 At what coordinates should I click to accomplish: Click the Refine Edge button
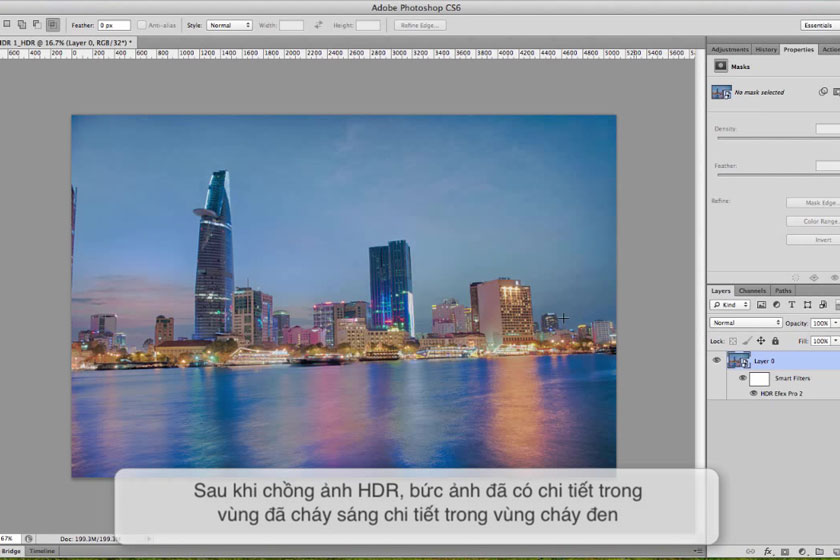point(420,25)
